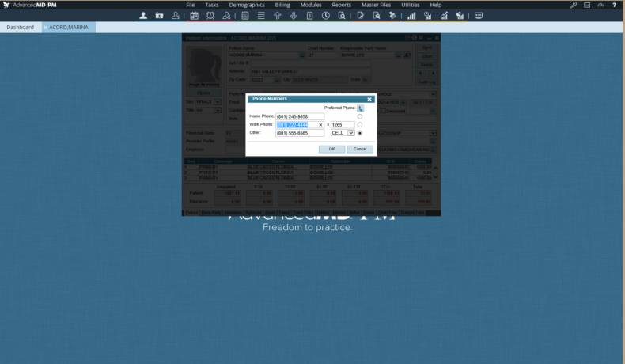This screenshot has width=625, height=364.
Task: Click the key icon at top right
Action: 574,5
